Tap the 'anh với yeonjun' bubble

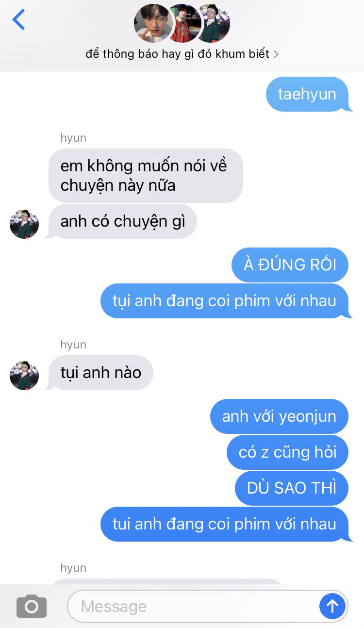(x=279, y=416)
